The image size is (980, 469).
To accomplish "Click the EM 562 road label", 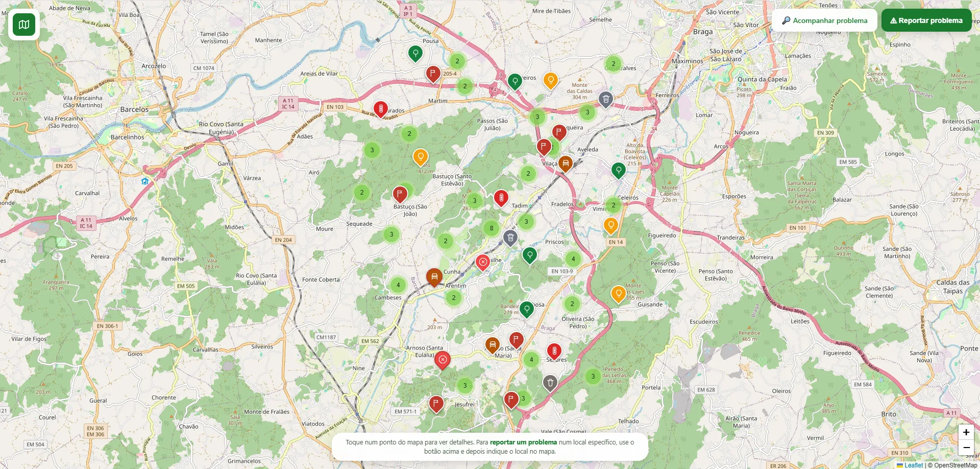I will [370, 341].
